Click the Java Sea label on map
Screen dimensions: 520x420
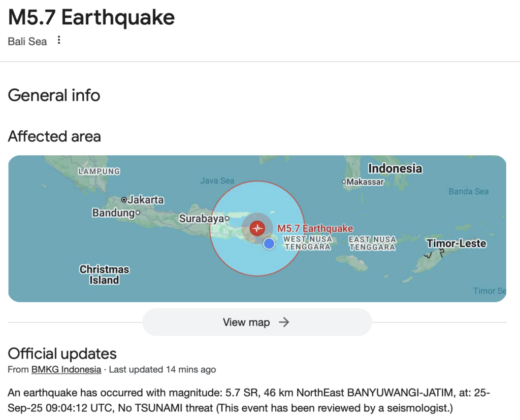pos(217,181)
